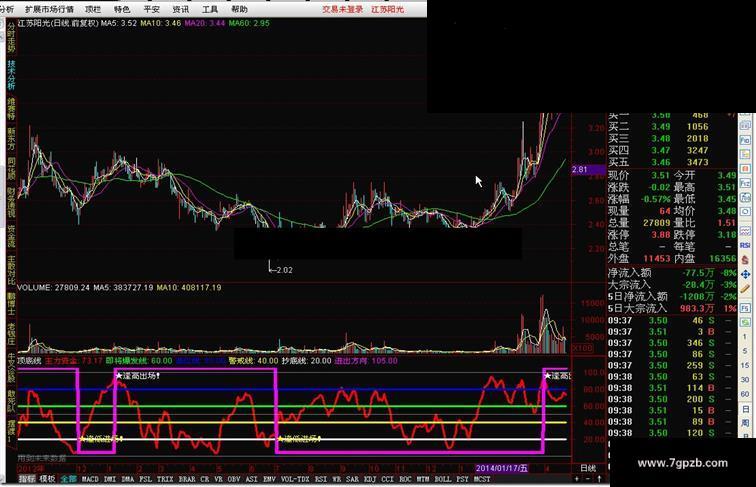Select 新东方 in left sidebar
756x487 pixels.
(11, 139)
